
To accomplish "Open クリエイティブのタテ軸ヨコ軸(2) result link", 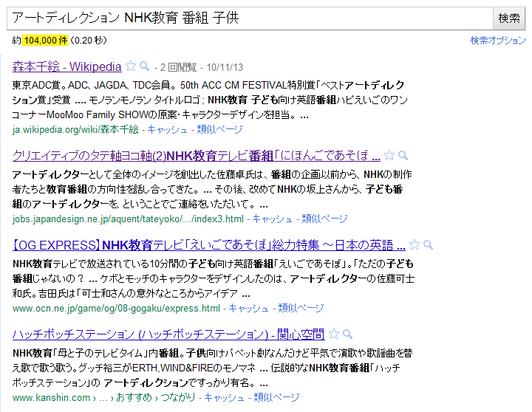I will (197, 156).
